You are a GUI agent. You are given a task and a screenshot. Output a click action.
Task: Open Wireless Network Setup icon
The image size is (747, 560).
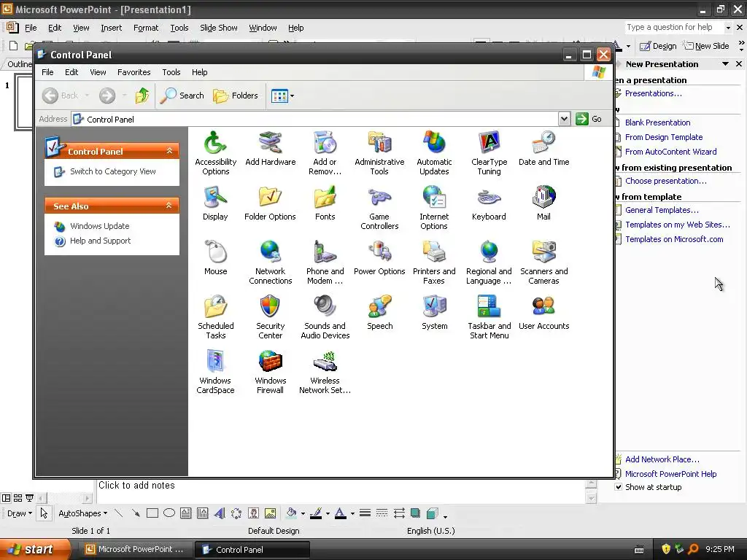[x=325, y=371]
